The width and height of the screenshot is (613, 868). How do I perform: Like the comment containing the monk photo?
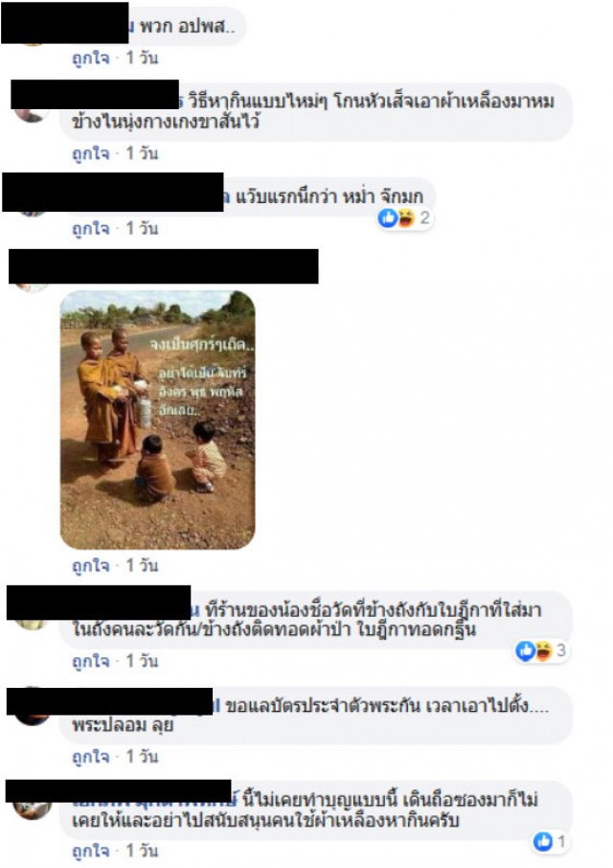pos(91,565)
